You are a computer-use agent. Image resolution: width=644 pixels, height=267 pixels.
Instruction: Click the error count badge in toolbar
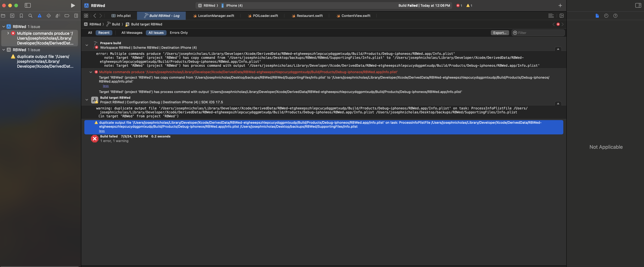click(459, 5)
